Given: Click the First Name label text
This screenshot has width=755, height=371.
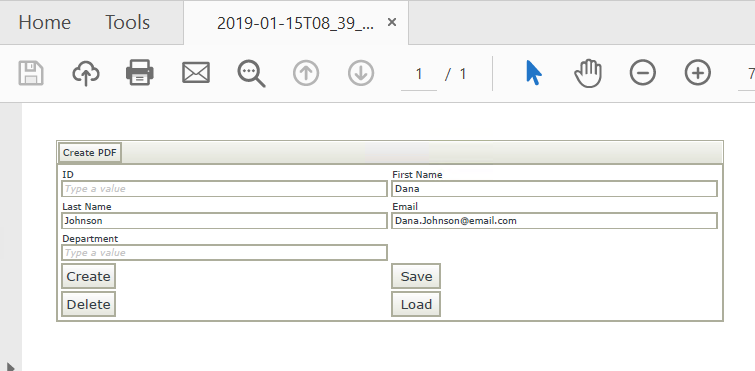Looking at the screenshot, I should (417, 175).
